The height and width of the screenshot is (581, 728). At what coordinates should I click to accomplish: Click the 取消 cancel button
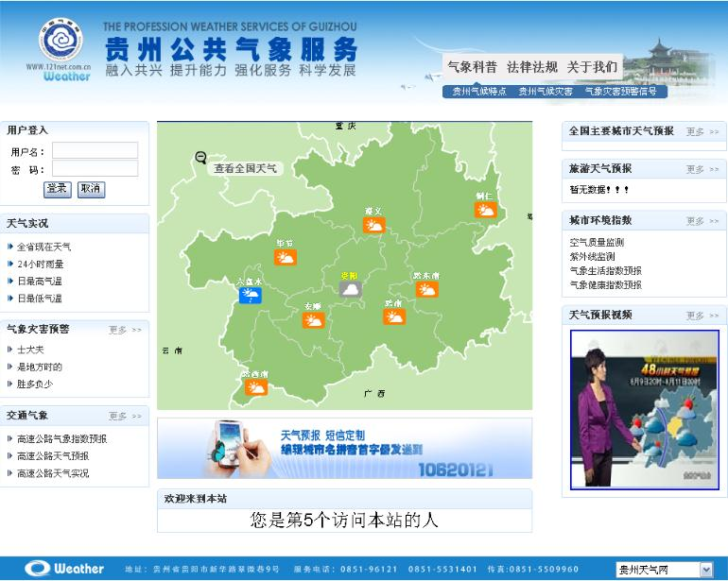(91, 189)
